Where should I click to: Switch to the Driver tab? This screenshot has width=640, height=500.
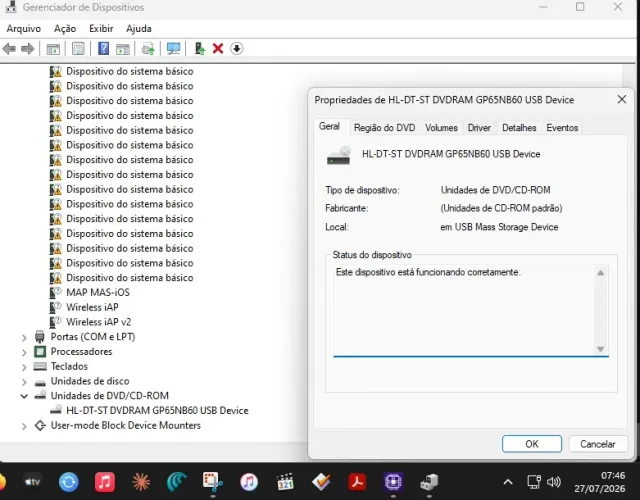point(479,128)
